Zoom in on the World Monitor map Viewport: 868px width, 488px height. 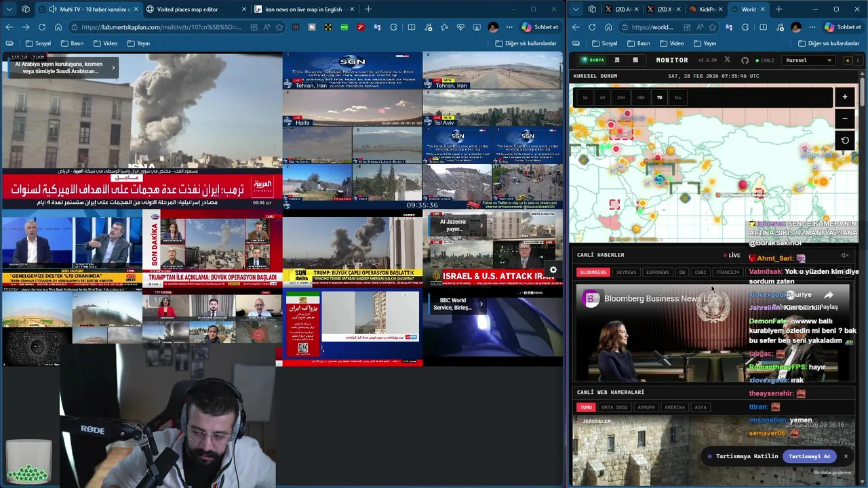click(845, 97)
